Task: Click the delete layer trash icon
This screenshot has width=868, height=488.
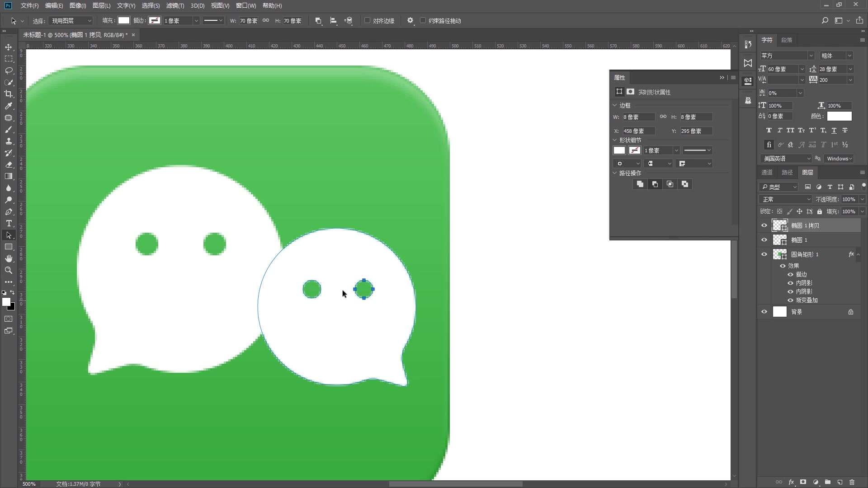Action: (x=852, y=482)
